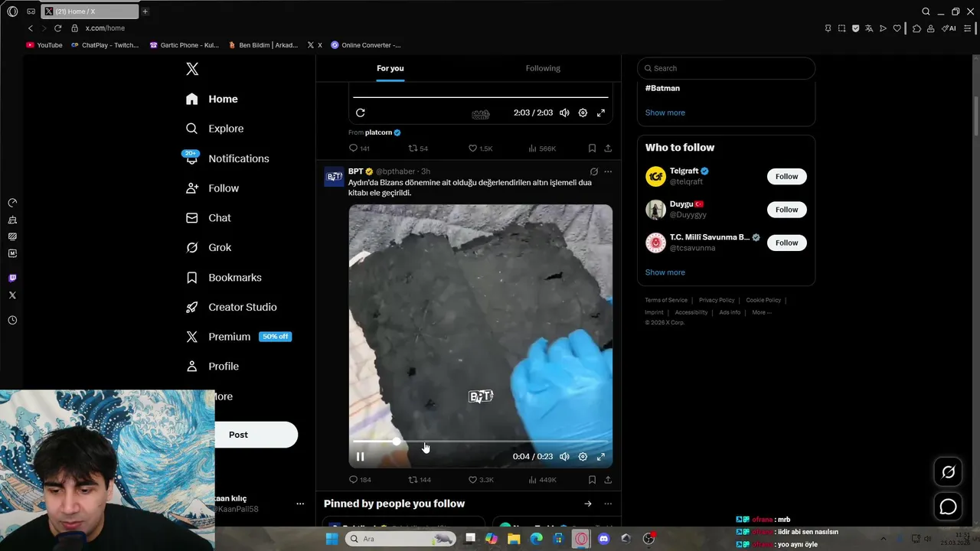Image resolution: width=980 pixels, height=551 pixels.
Task: Follow Telgraft
Action: [786, 177]
